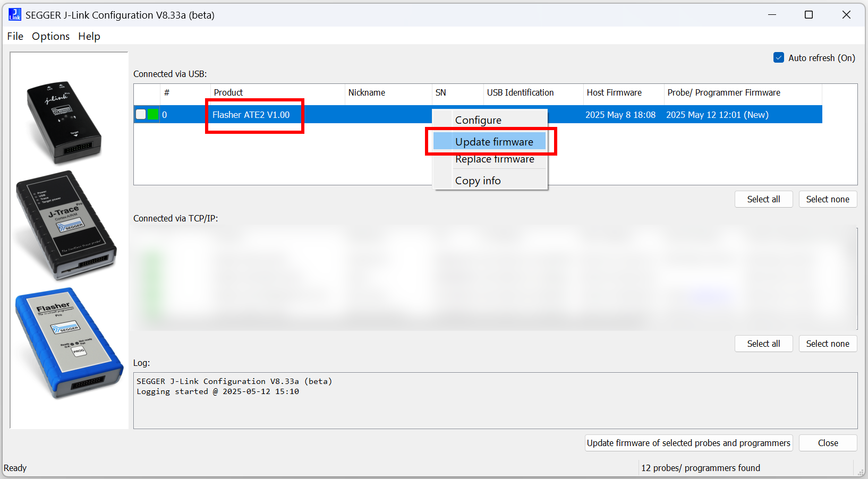Screen dimensions: 868x479
Task: Click Select none under TCP/IP list
Action: 828,344
